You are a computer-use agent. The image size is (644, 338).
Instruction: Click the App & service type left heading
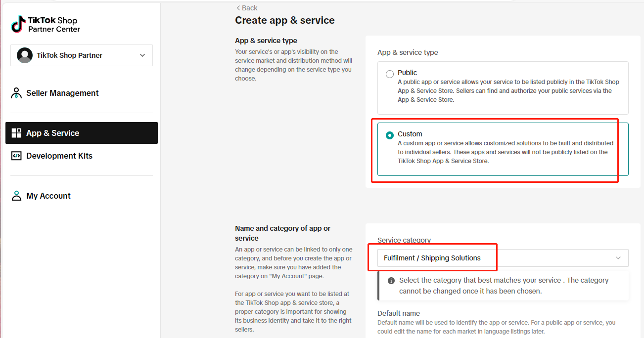point(266,41)
